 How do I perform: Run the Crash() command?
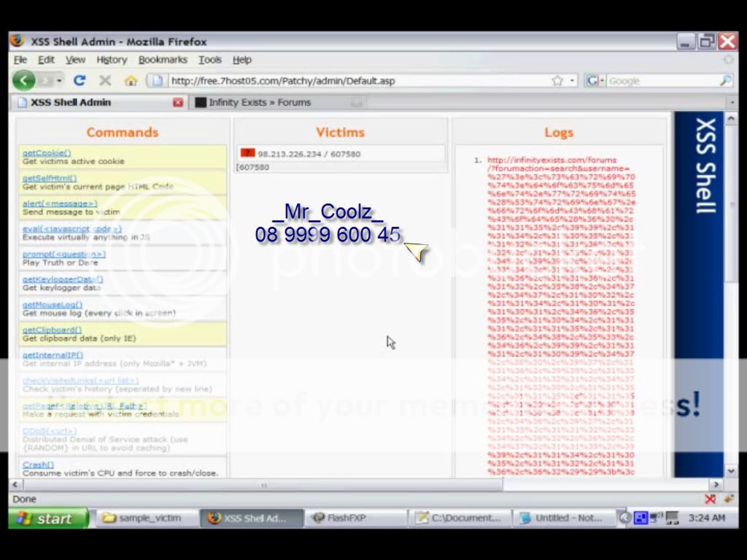(38, 464)
